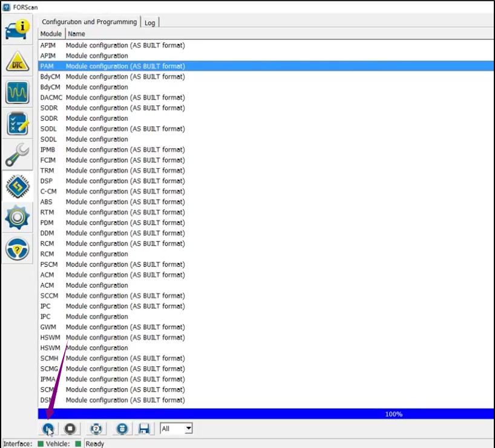Open the wrench service procedures section
Screen dimensions: 495x448
click(18, 155)
